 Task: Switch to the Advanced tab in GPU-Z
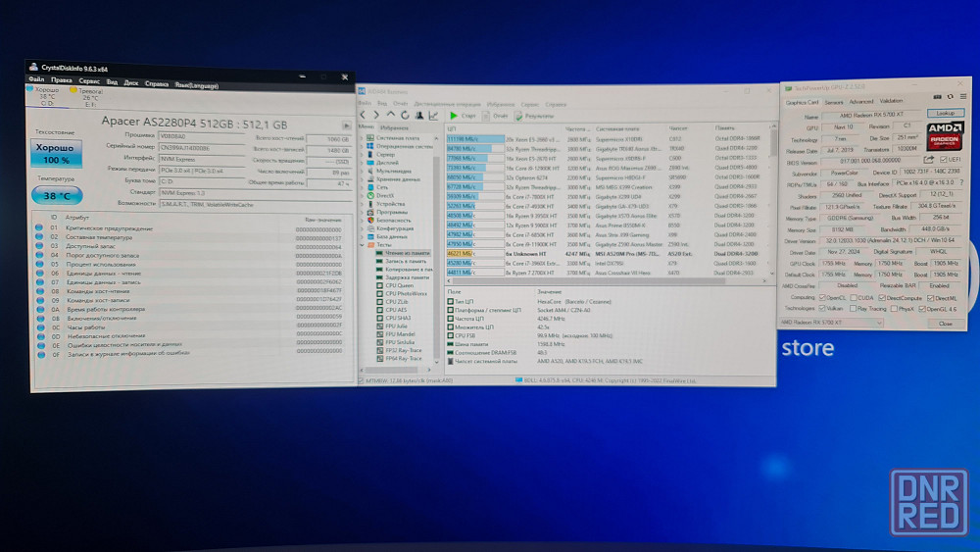tap(860, 101)
